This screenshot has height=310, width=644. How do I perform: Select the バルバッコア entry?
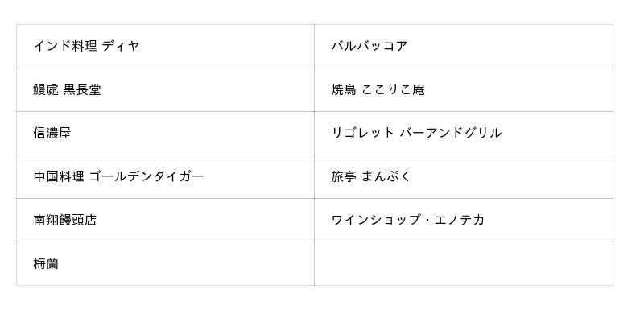coord(369,46)
